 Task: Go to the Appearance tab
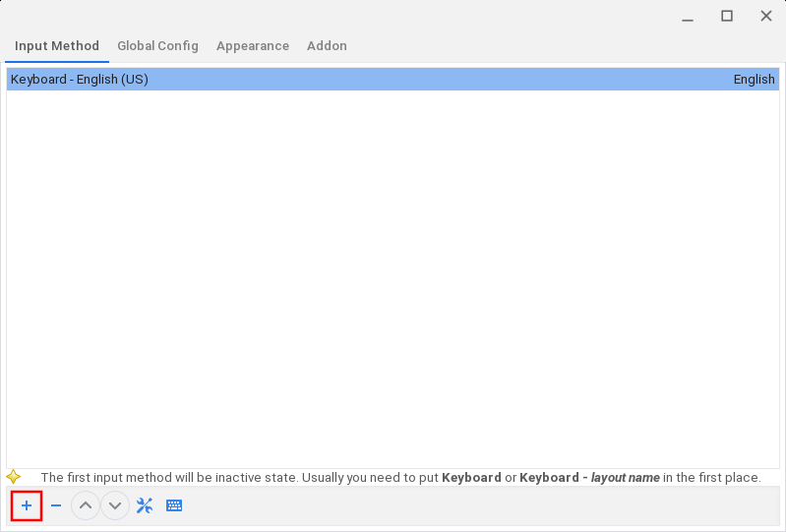coord(253,45)
